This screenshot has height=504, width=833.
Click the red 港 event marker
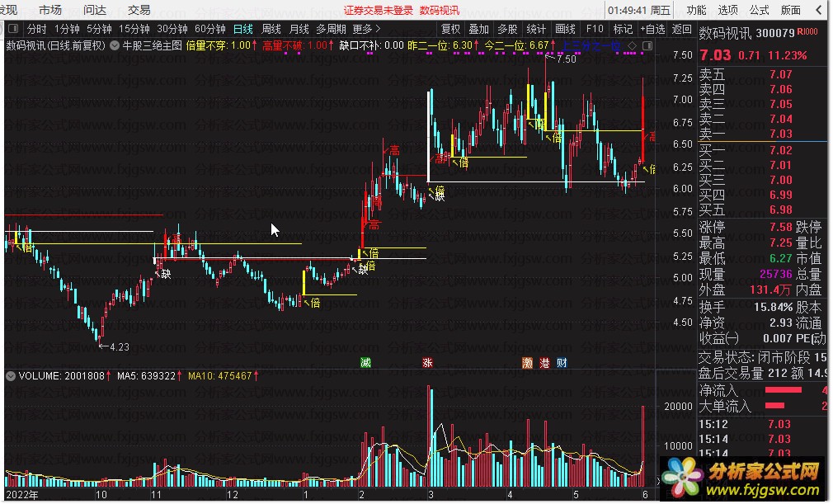click(x=544, y=363)
